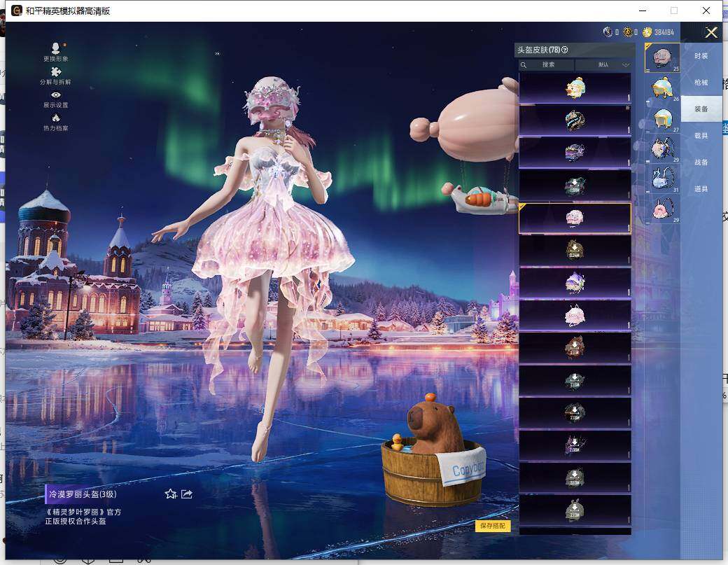Image resolution: width=728 pixels, height=565 pixels.
Task: Select the duck helmet thumbnail numbered 26
Action: [662, 88]
